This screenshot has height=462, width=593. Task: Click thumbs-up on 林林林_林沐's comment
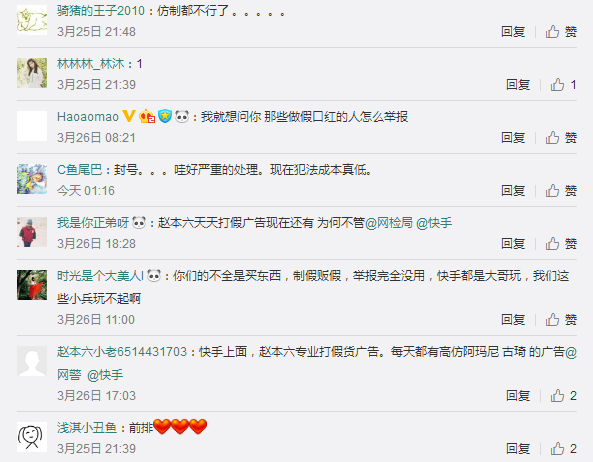coord(563,85)
